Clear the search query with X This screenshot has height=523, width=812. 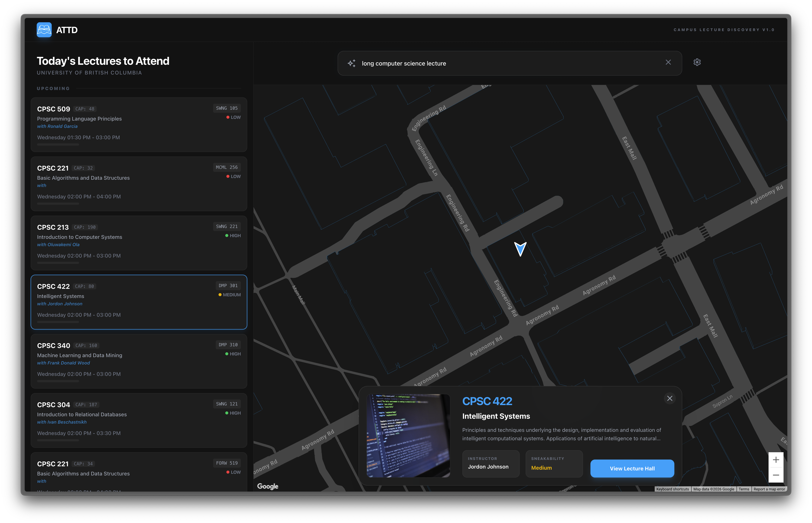click(668, 62)
